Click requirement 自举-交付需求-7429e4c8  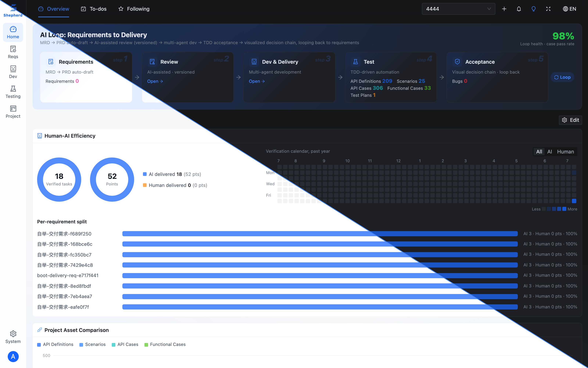pos(65,265)
